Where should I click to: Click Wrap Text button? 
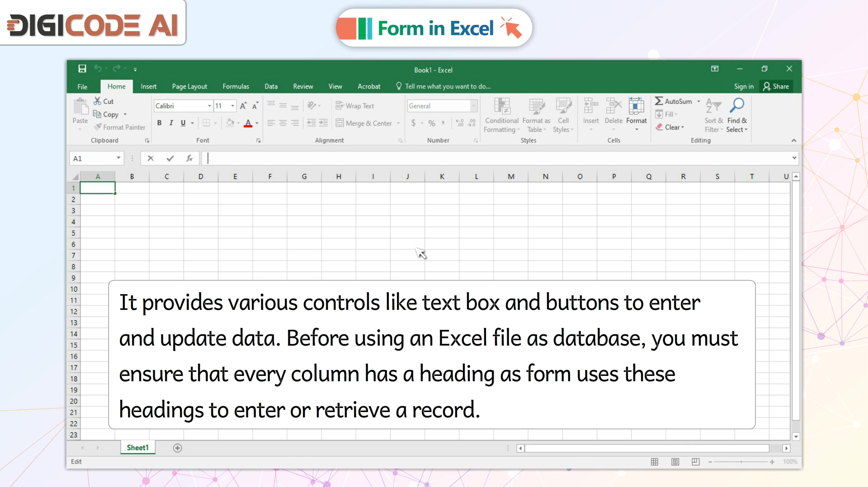355,106
